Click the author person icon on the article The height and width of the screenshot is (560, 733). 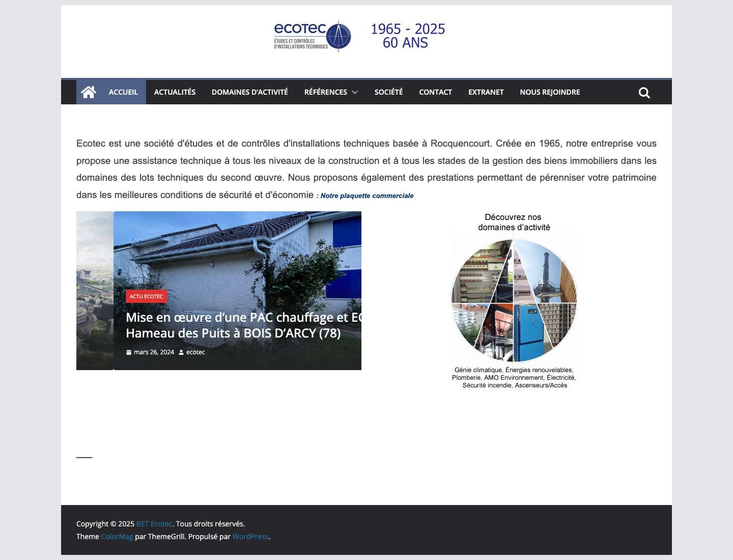click(x=182, y=352)
